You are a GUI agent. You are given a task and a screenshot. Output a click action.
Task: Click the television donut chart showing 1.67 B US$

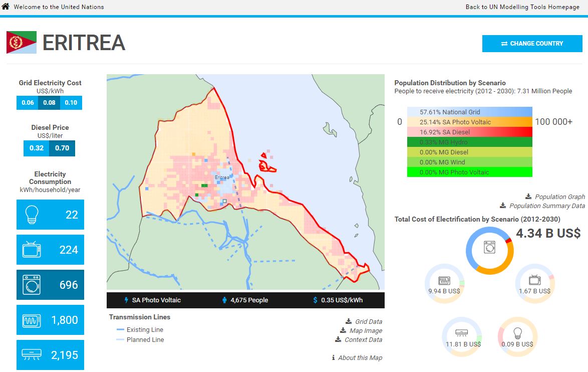tap(535, 284)
